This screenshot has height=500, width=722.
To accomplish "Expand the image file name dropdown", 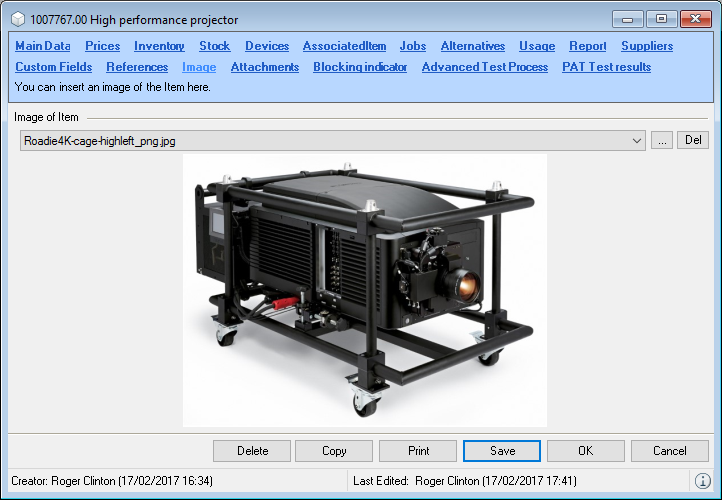I will (637, 141).
